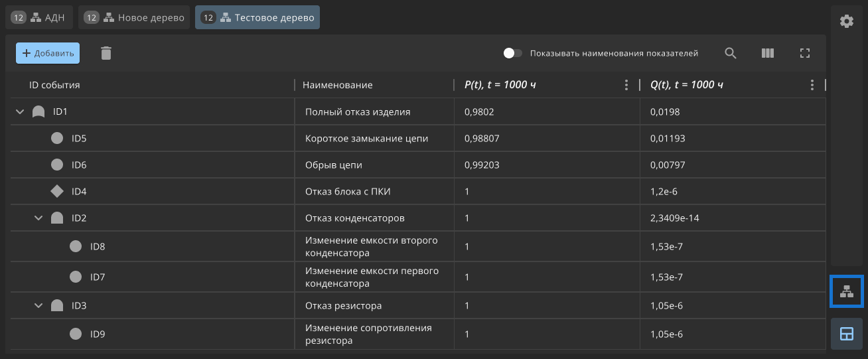Click the P(t), t = 1000 ч header

pyautogui.click(x=501, y=85)
